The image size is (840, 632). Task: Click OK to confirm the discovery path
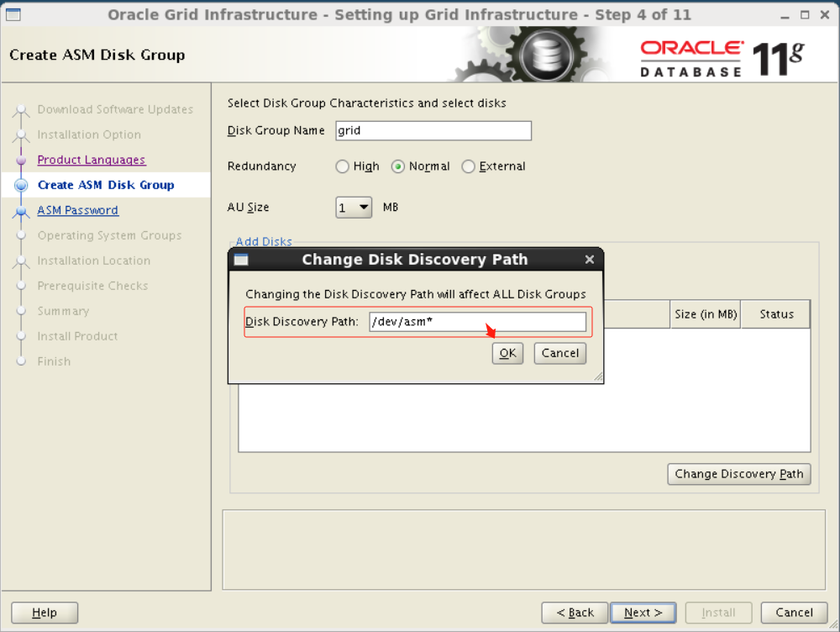coord(507,353)
